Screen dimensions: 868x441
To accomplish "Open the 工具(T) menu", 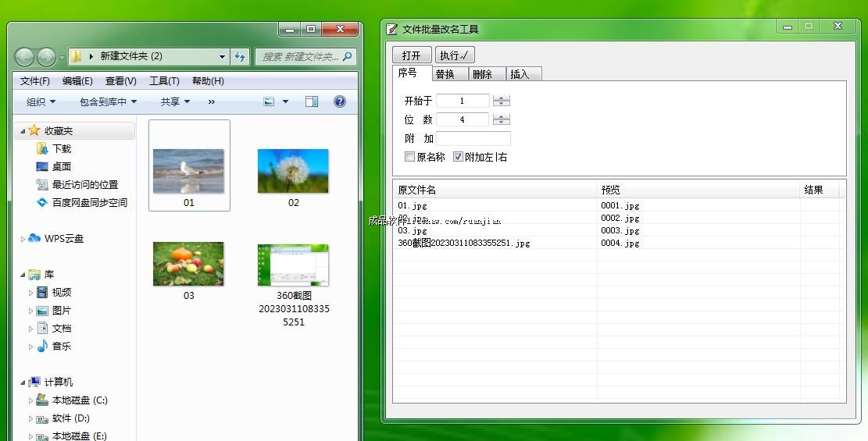I will pyautogui.click(x=164, y=81).
